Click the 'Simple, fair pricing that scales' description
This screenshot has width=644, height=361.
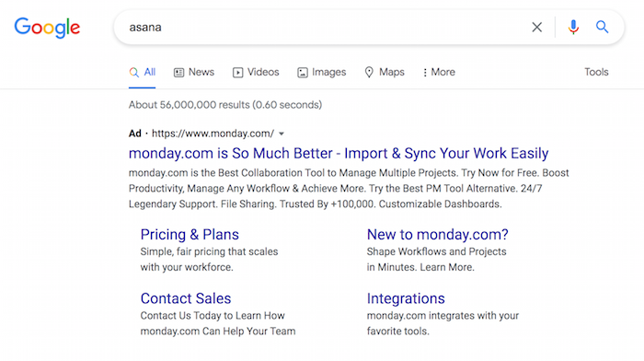[x=209, y=251]
